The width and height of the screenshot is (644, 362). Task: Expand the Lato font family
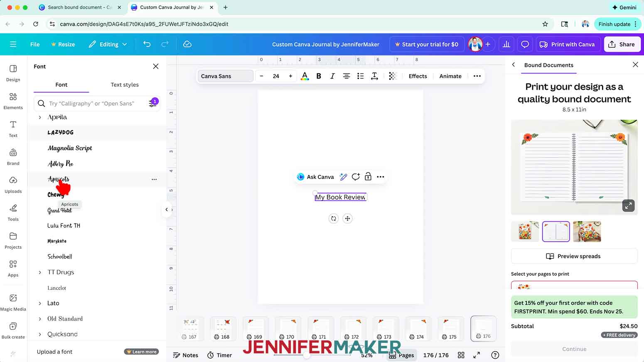coord(40,303)
